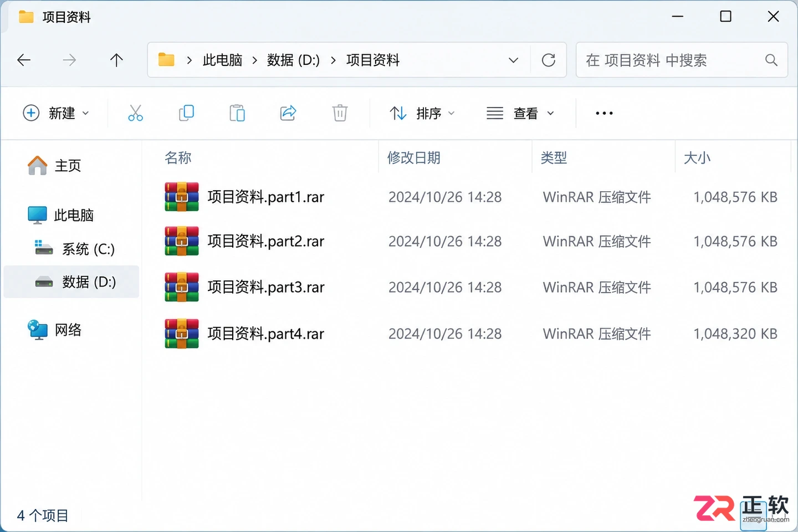Expand the chevron before 数据 (D:) in breadcrumb

pos(255,60)
